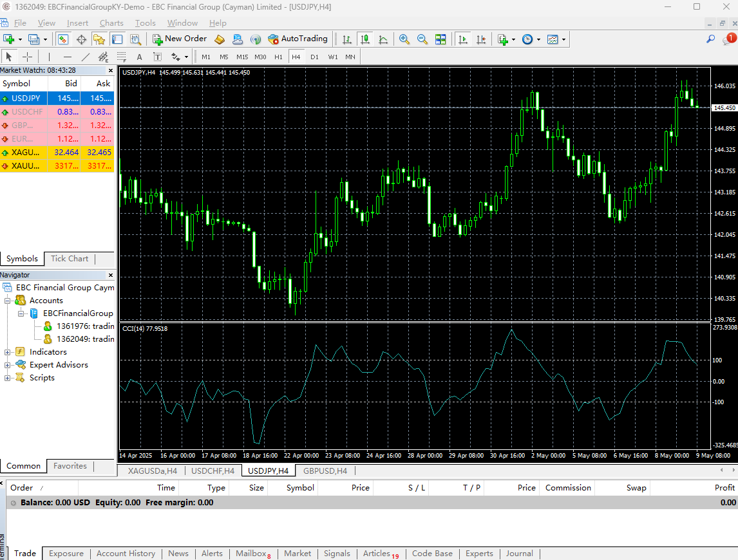Zoom out of the chart
The width and height of the screenshot is (738, 560).
(422, 39)
